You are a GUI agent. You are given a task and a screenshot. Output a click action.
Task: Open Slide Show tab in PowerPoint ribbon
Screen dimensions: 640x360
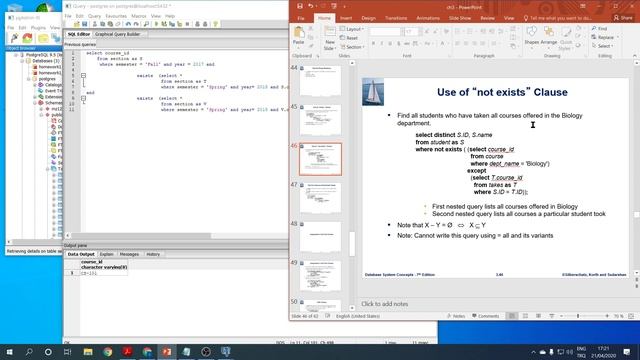click(x=460, y=18)
